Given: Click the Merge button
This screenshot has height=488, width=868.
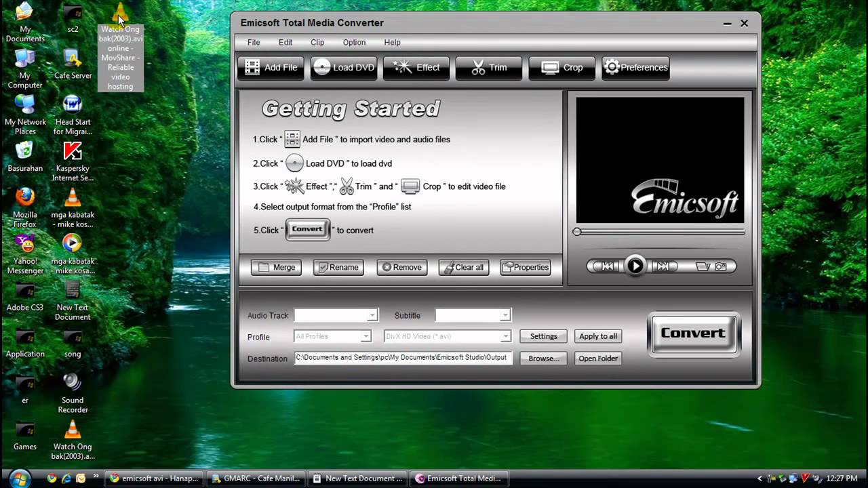Looking at the screenshot, I should pyautogui.click(x=276, y=267).
